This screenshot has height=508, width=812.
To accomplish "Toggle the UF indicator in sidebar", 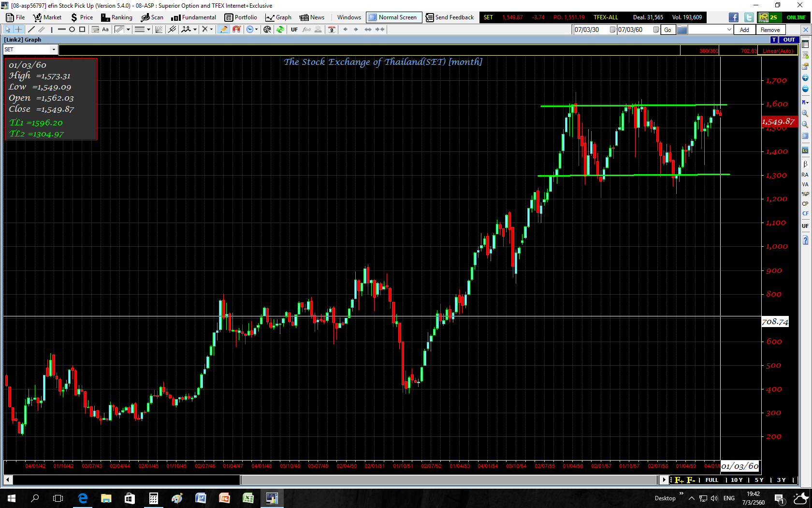I will [x=805, y=226].
